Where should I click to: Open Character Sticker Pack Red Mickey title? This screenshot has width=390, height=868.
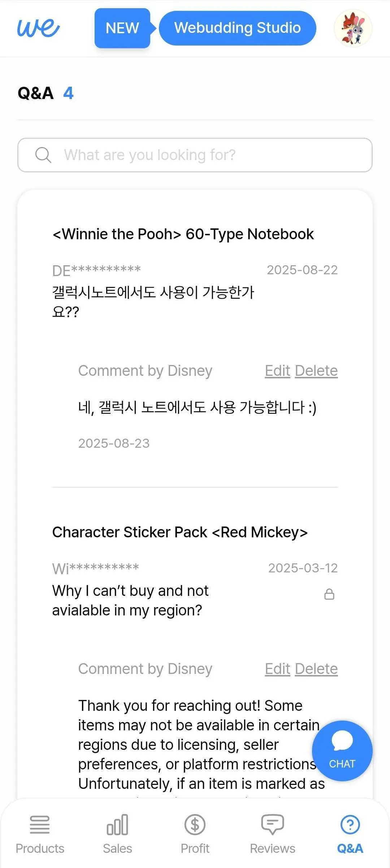180,532
